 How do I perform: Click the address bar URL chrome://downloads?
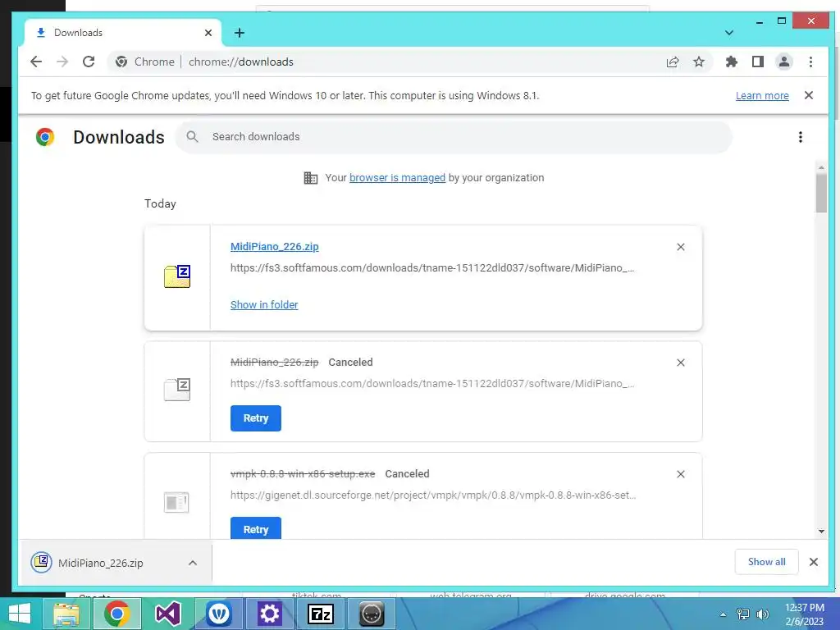(240, 62)
